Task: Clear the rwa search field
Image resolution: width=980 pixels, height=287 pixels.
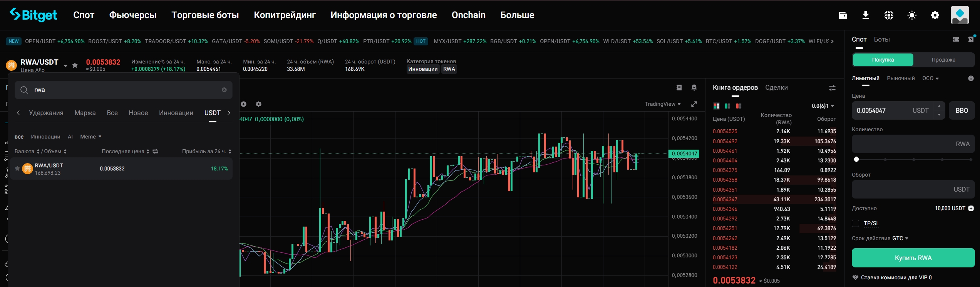Action: [x=224, y=90]
